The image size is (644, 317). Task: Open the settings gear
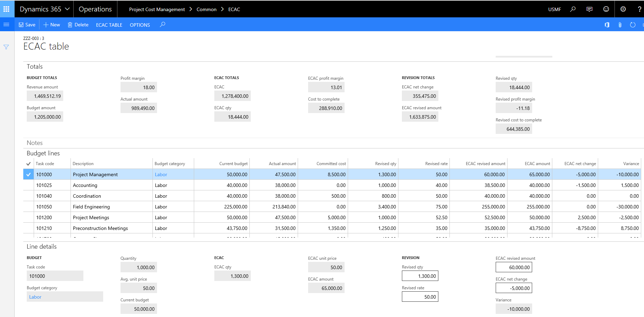click(x=623, y=9)
